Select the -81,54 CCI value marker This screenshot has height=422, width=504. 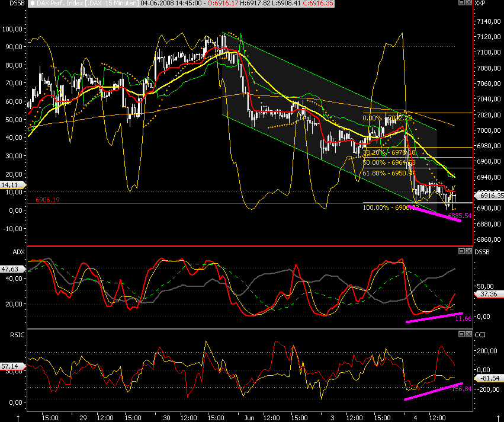pos(489,378)
